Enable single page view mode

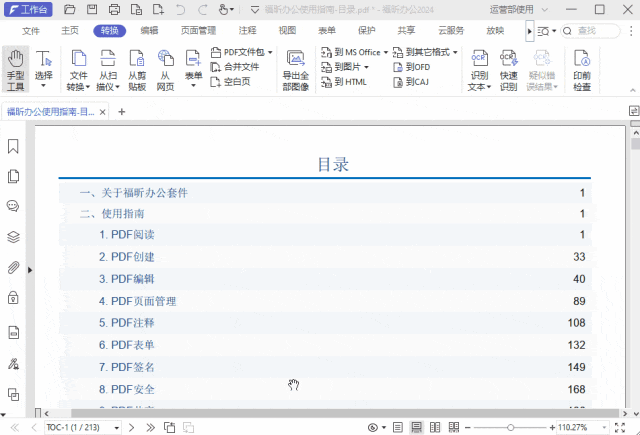[x=398, y=427]
